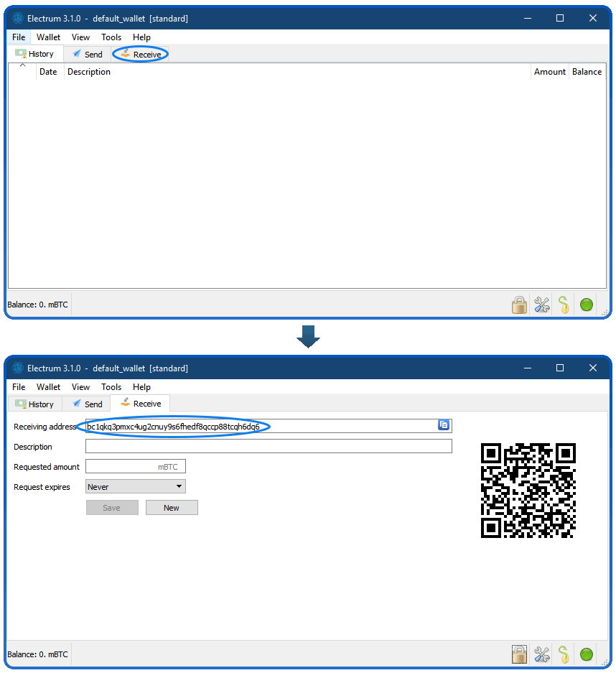Click Balance status text in lower window
Viewport: 616px width, 673px height.
coord(38,654)
